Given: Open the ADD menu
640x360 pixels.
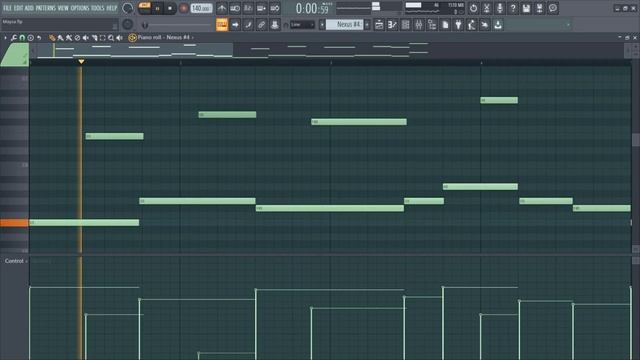Looking at the screenshot, I should click(x=29, y=8).
